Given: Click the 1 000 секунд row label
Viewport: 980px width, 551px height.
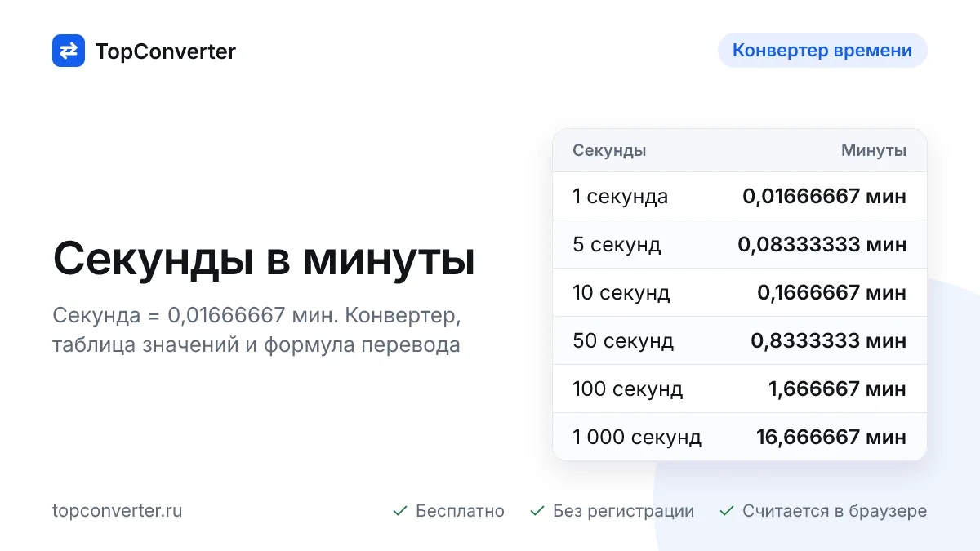Looking at the screenshot, I should (x=637, y=437).
